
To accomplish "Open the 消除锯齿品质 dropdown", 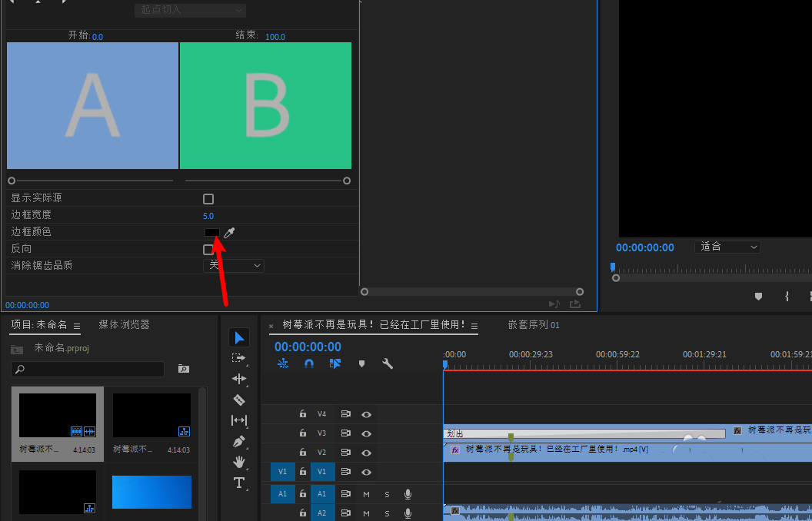I will pyautogui.click(x=234, y=265).
